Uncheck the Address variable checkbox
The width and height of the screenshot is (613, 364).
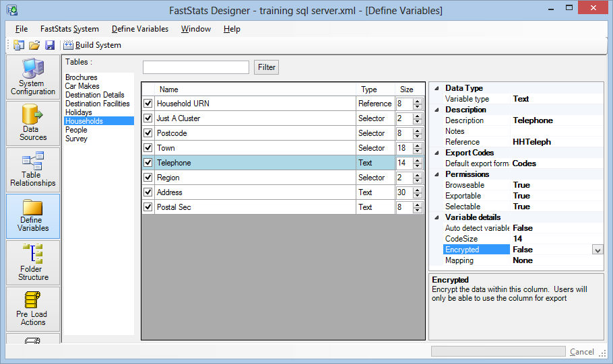(148, 192)
